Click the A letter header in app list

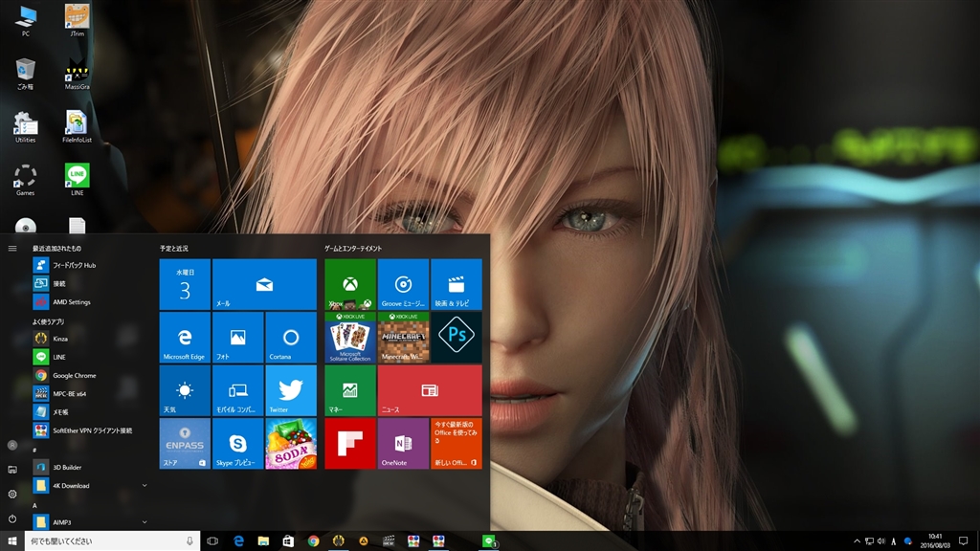pos(35,505)
